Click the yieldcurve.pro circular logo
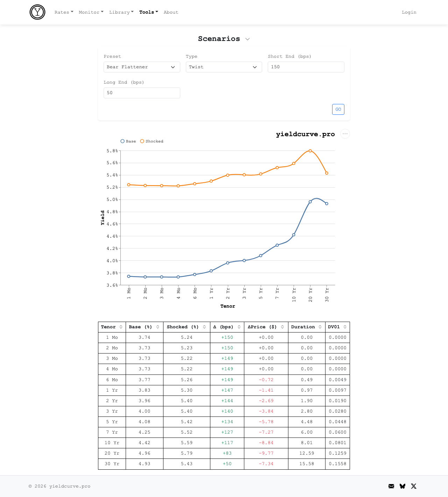Viewport: 448px width, 497px height. point(37,12)
